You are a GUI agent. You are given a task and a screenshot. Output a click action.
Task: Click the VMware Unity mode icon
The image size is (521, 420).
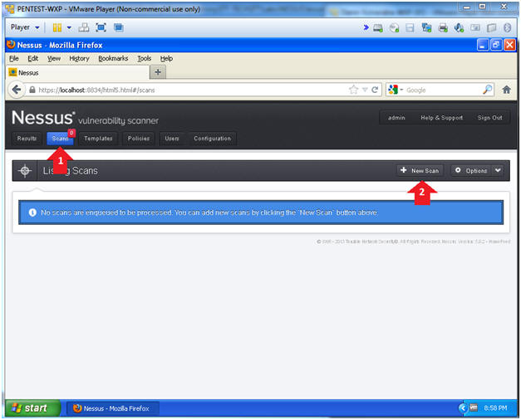tap(119, 27)
